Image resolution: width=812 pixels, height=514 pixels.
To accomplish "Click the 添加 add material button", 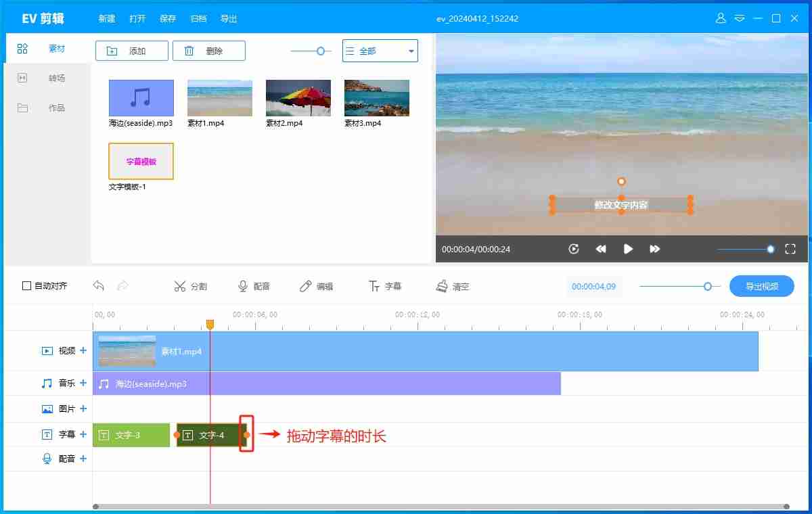I will coord(132,50).
